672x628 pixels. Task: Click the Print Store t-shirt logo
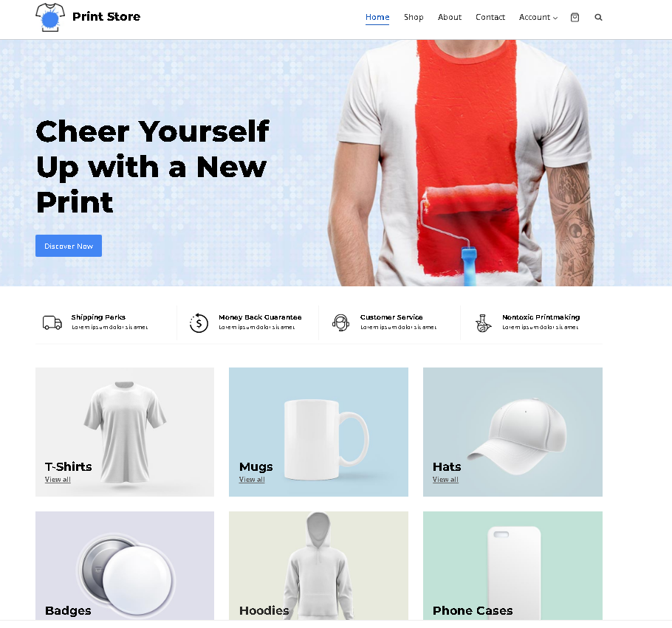50,17
